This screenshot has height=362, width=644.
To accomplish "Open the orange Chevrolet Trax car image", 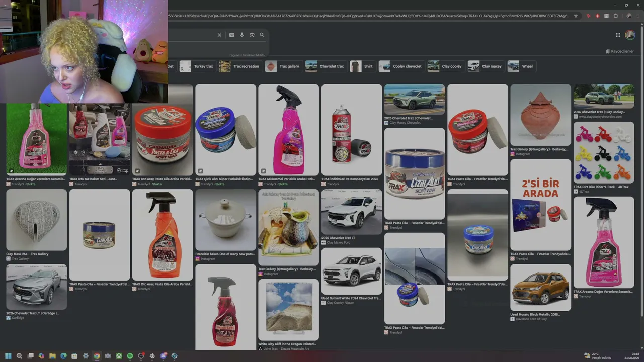I will (540, 288).
